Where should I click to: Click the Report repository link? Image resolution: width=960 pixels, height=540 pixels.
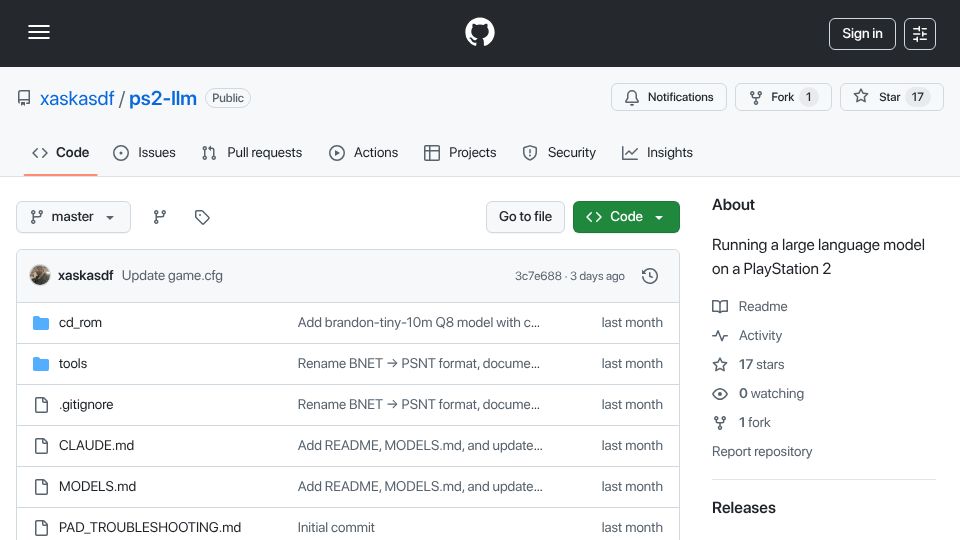[762, 451]
